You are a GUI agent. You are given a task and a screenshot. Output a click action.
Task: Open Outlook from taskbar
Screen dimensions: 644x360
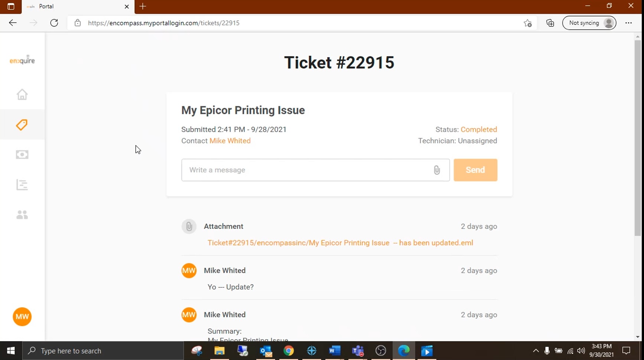266,351
